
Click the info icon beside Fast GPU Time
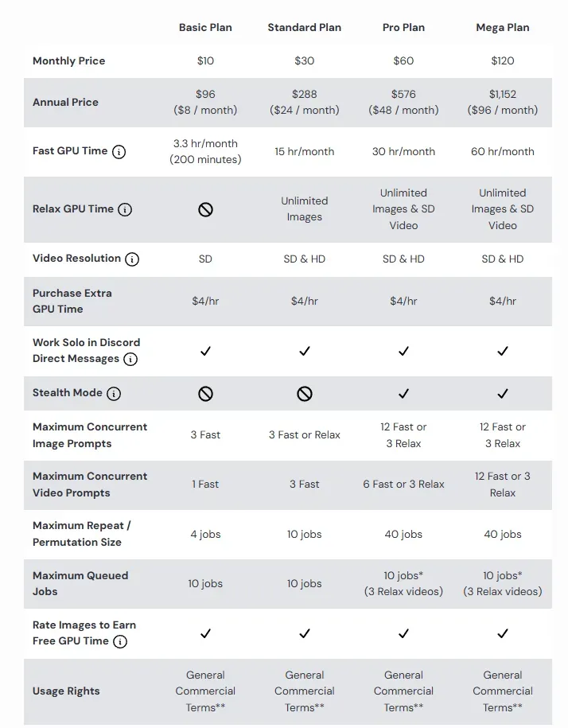click(119, 151)
